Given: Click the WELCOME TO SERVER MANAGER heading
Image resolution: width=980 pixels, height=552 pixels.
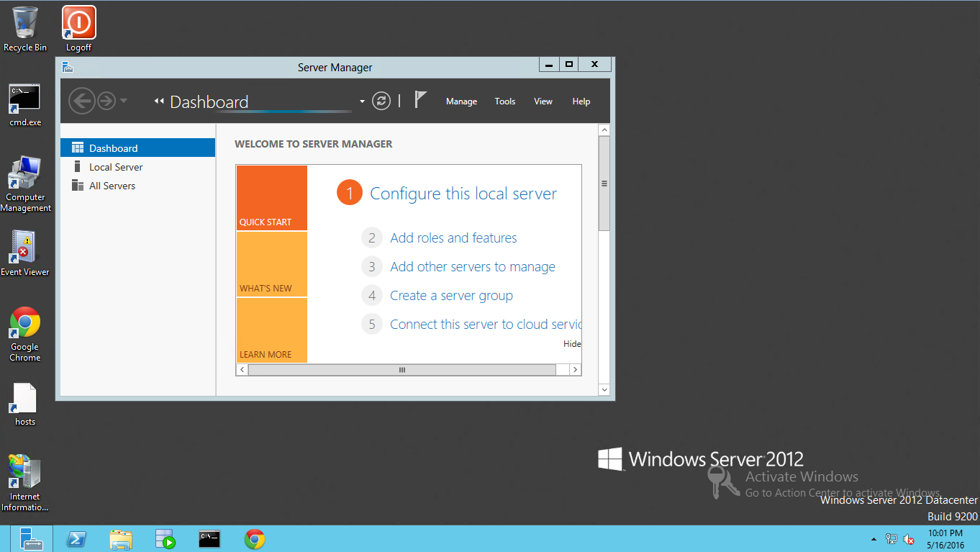Looking at the screenshot, I should point(314,144).
